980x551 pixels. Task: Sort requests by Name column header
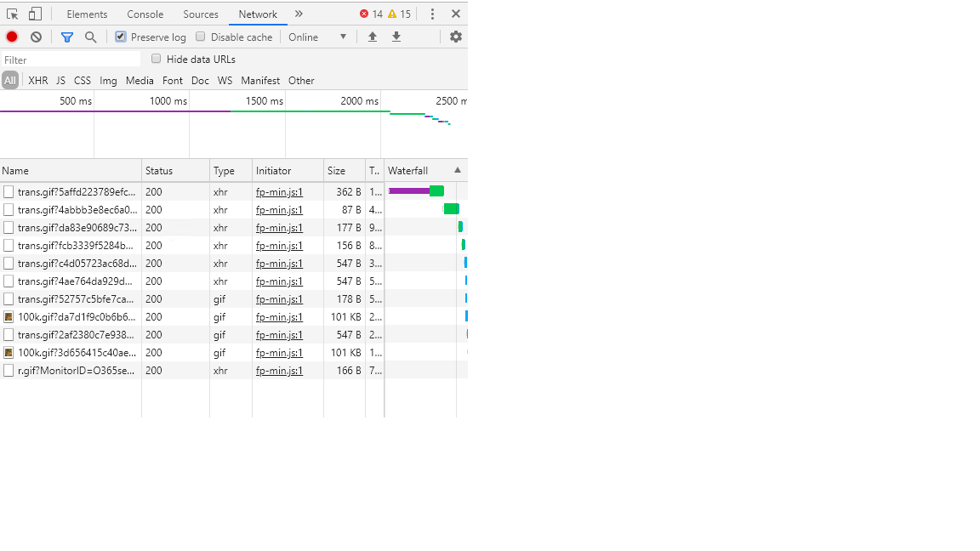pos(71,171)
